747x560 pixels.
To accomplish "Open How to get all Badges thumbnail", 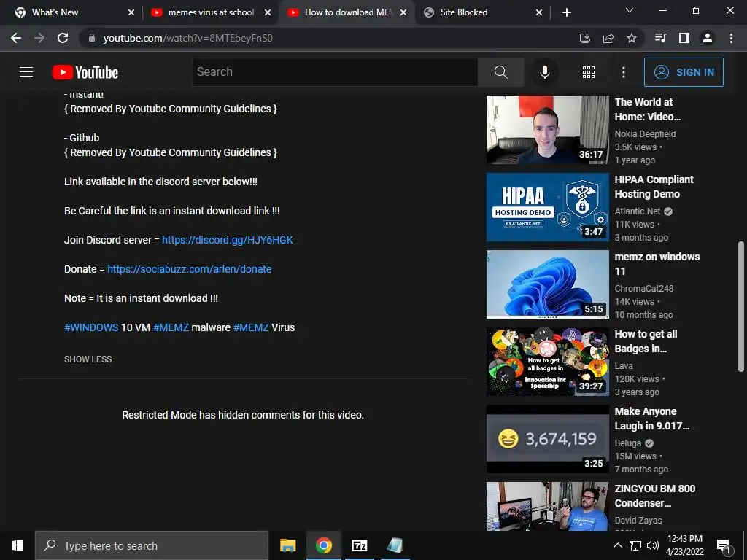I will [x=547, y=362].
